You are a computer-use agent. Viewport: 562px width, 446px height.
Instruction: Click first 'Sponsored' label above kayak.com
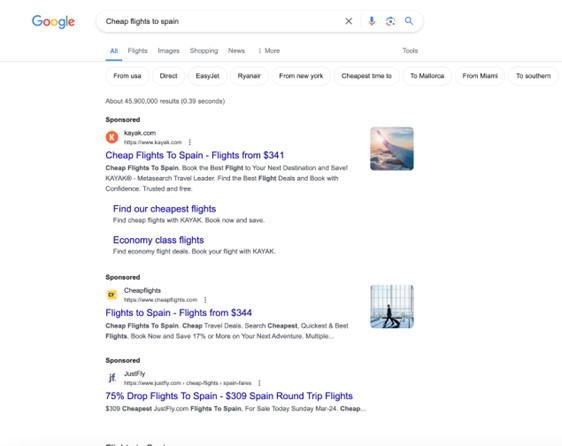coord(123,120)
